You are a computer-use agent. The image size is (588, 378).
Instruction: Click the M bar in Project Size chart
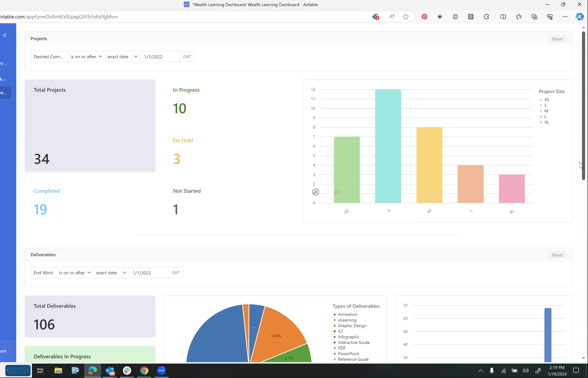pyautogui.click(x=429, y=165)
